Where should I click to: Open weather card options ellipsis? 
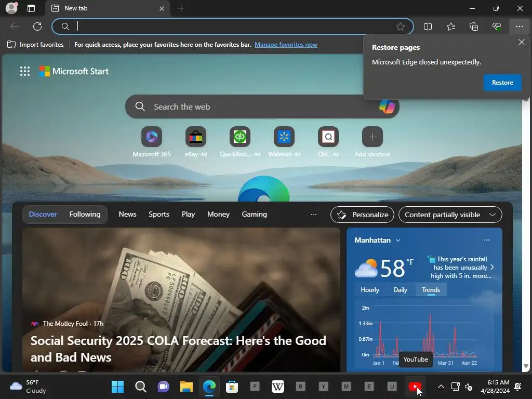click(x=486, y=240)
